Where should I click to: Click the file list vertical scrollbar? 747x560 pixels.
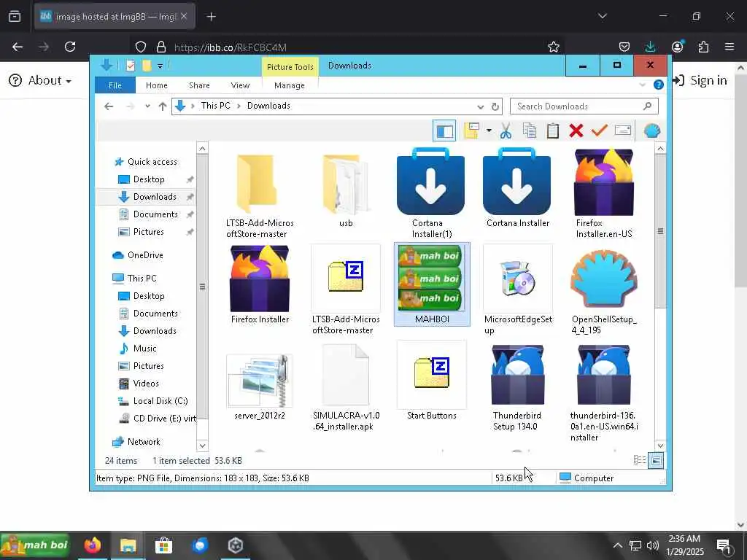click(660, 231)
